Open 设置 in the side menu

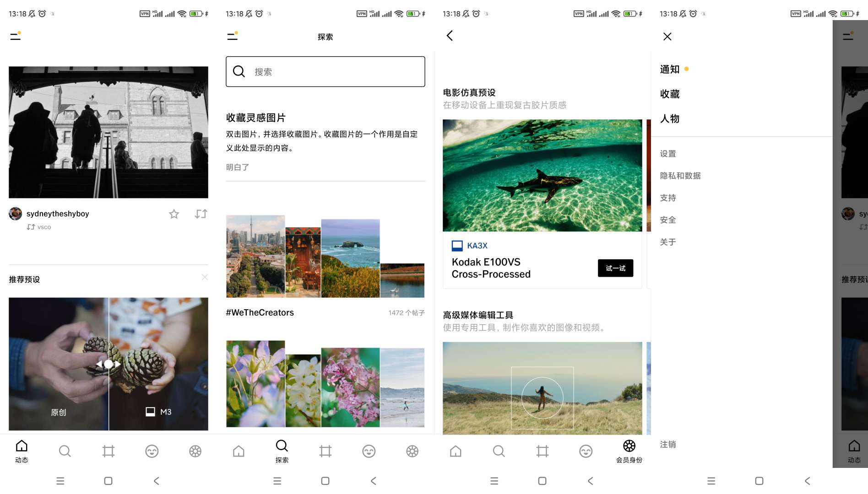click(x=668, y=154)
